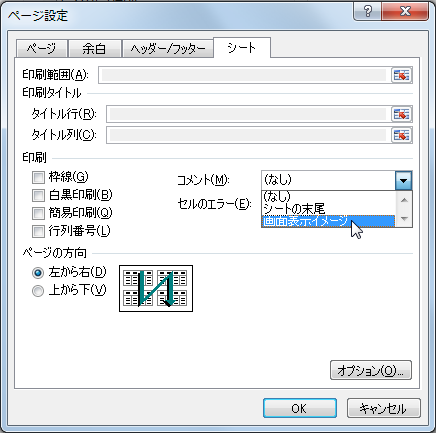Screen dimensions: 436x433
Task: Open the コメント dropdown arrow
Action: [404, 180]
